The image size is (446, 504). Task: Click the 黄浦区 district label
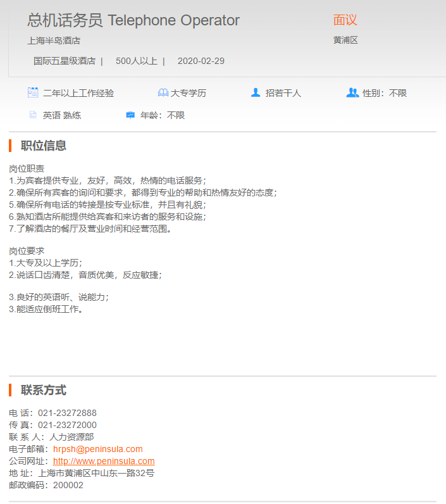point(345,41)
